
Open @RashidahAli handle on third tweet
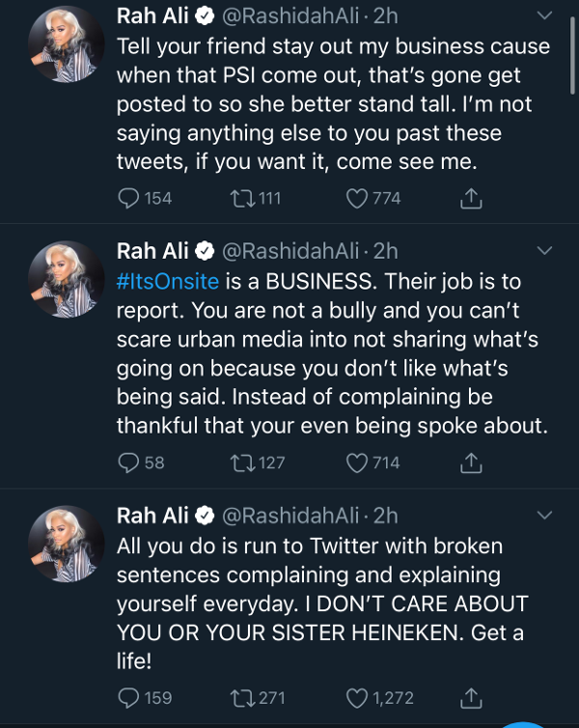click(295, 517)
